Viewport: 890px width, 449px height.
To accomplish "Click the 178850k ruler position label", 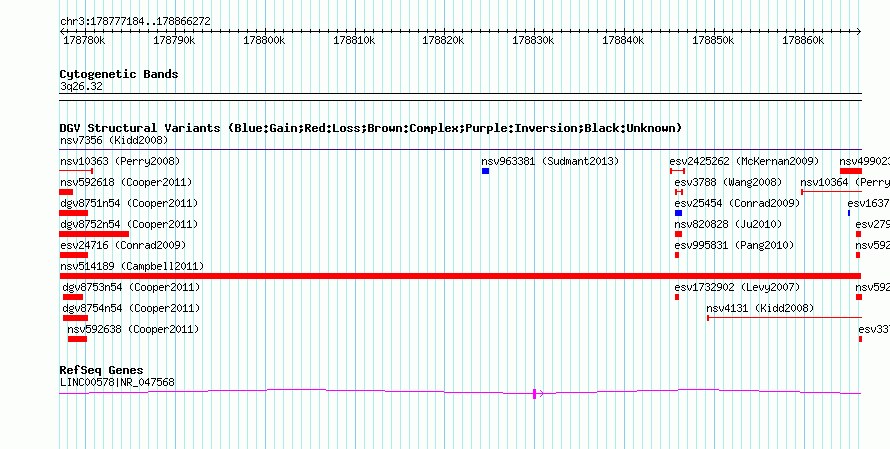I will click(x=712, y=40).
